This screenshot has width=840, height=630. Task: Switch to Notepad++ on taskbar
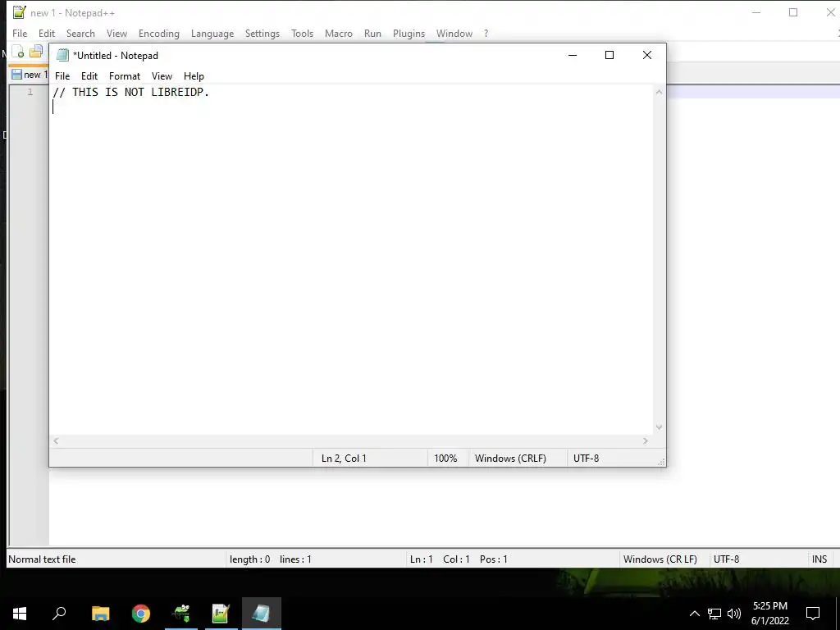click(x=221, y=614)
